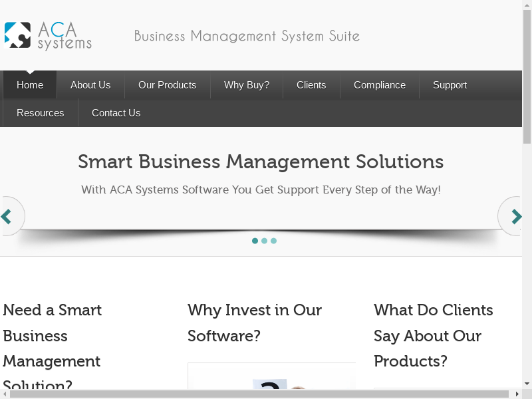
Task: Open the Resources menu item
Action: [x=41, y=113]
